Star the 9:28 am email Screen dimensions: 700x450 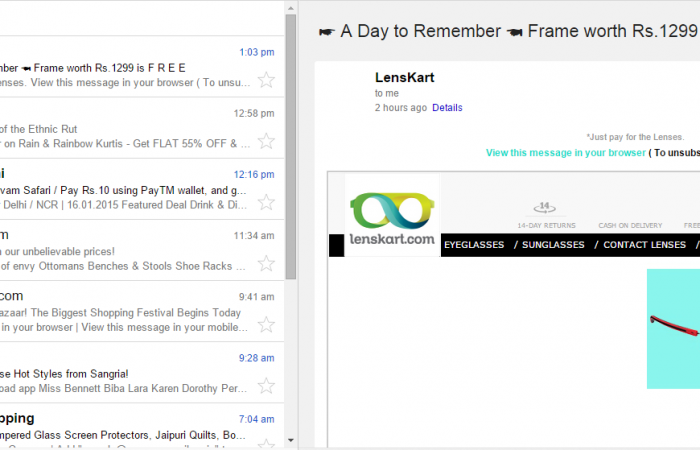point(266,385)
